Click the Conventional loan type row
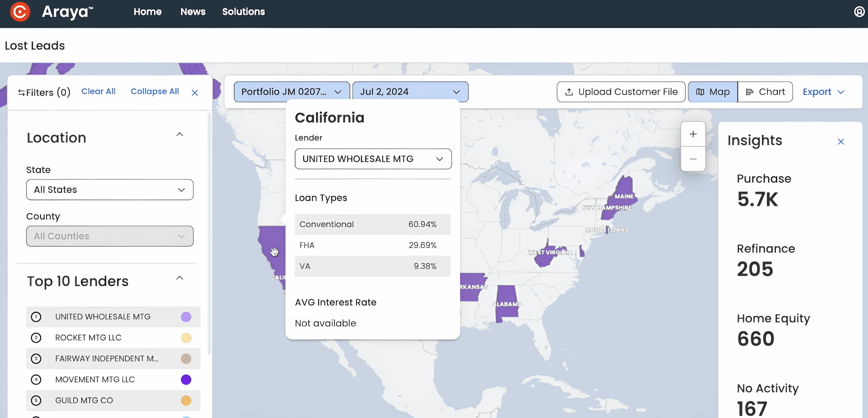 pyautogui.click(x=373, y=224)
